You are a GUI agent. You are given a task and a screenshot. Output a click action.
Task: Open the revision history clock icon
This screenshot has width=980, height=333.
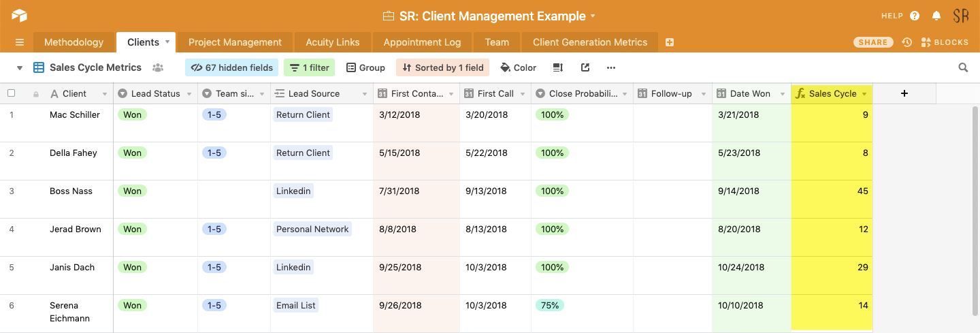(x=906, y=42)
